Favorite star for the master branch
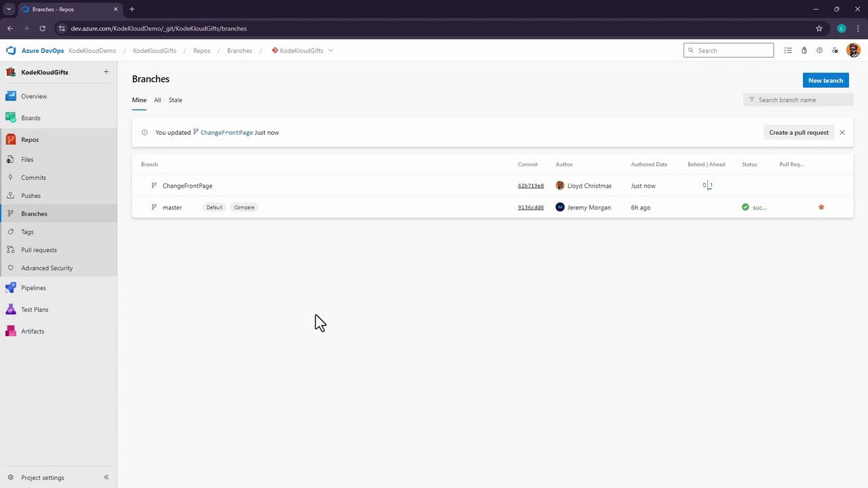 [x=821, y=207]
